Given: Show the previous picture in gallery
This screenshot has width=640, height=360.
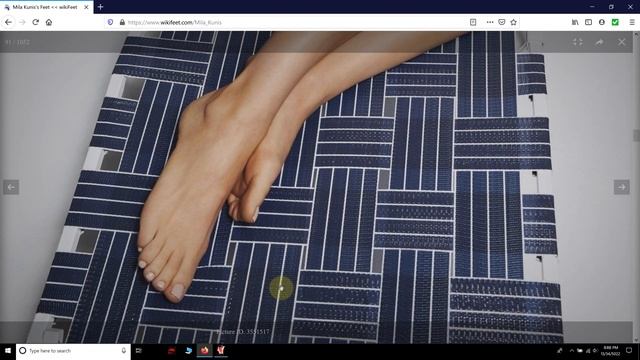Looking at the screenshot, I should coord(11,187).
